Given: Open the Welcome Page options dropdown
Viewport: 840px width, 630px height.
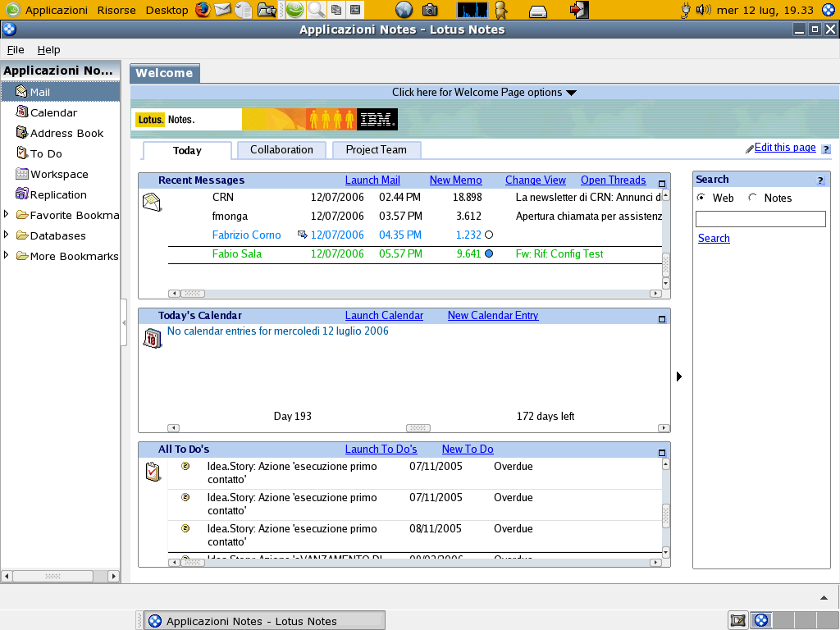Looking at the screenshot, I should click(x=484, y=92).
